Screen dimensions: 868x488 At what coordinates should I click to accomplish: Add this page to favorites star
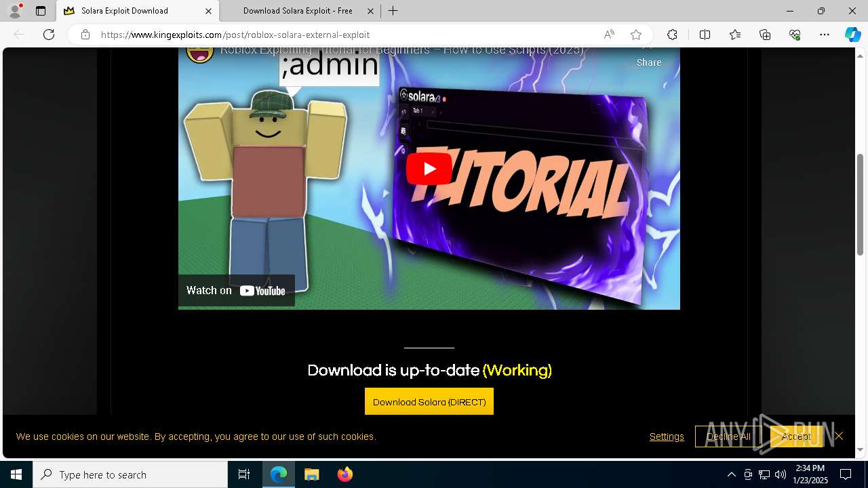[x=636, y=35]
